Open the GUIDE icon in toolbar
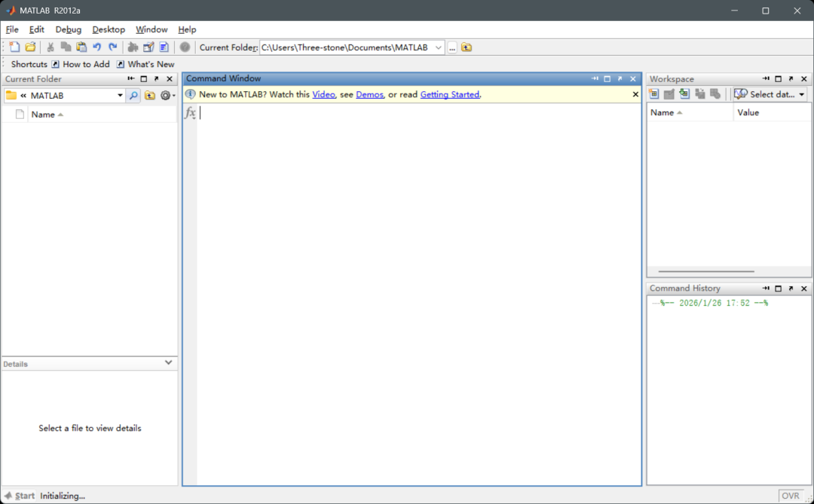The image size is (814, 504). click(x=148, y=47)
